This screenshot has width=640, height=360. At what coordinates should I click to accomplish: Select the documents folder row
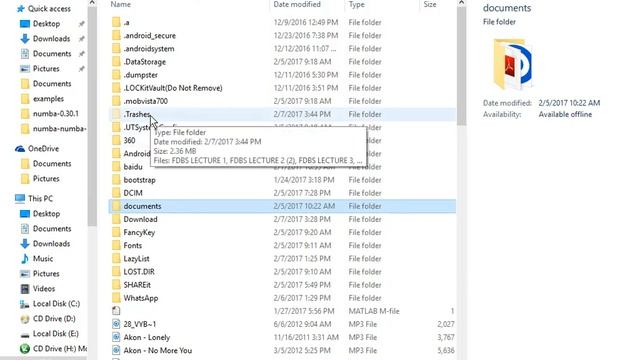282,206
